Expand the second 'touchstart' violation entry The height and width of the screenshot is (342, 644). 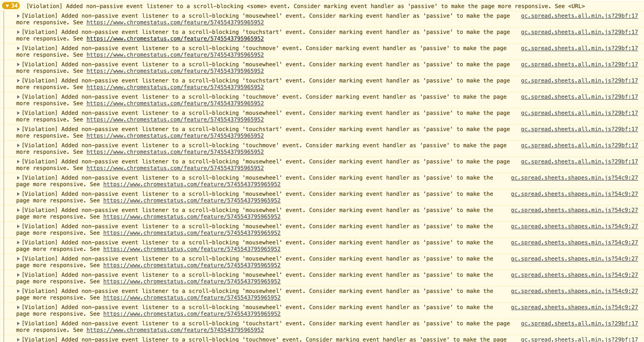coord(18,81)
